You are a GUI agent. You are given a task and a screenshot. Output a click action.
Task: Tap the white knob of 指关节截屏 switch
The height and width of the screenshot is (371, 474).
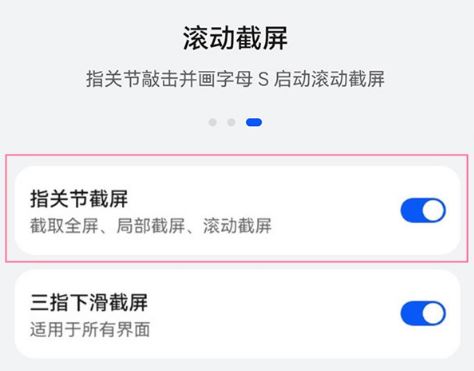click(x=434, y=210)
